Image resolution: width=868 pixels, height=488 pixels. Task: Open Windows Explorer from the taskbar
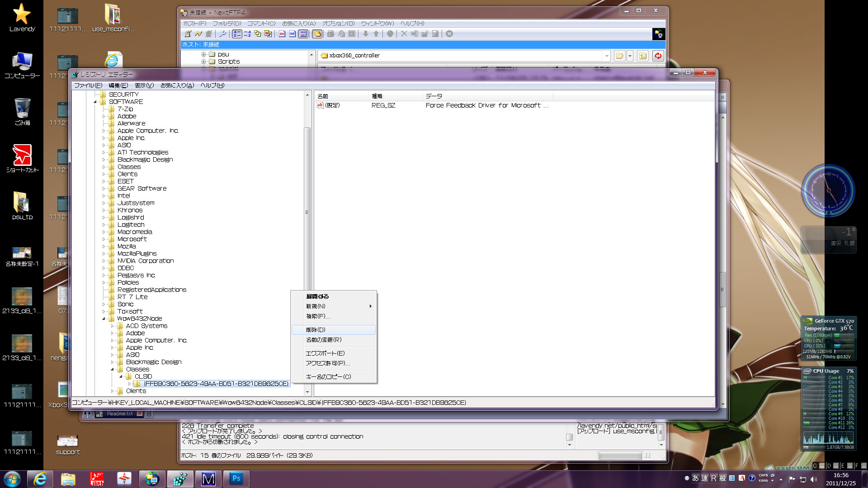coord(68,479)
